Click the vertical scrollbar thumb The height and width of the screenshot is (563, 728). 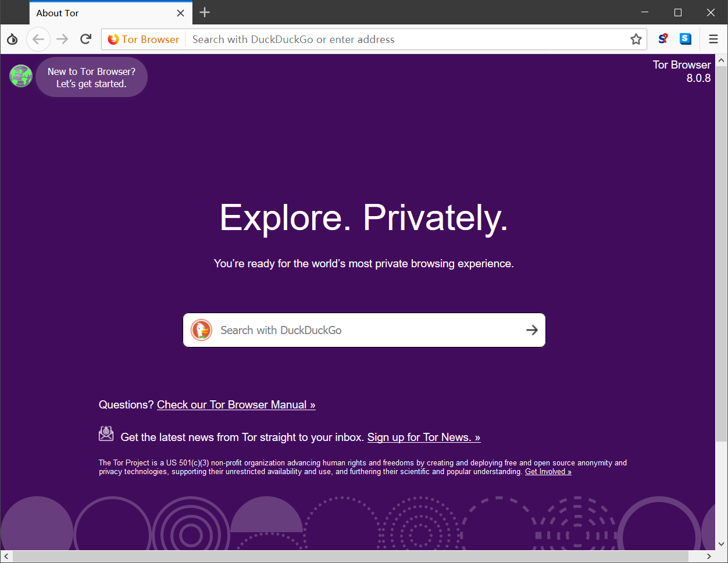(722, 254)
